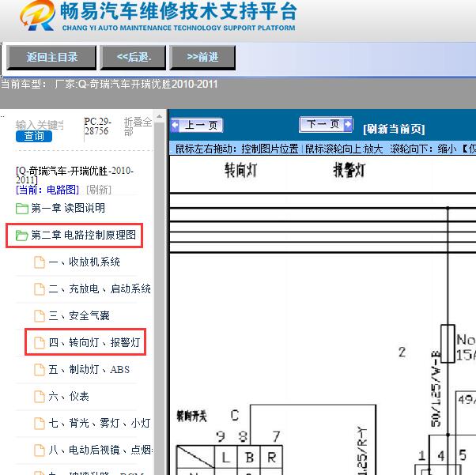Click switch cell labeled L
Screen dimensions: 476x475
(225, 458)
